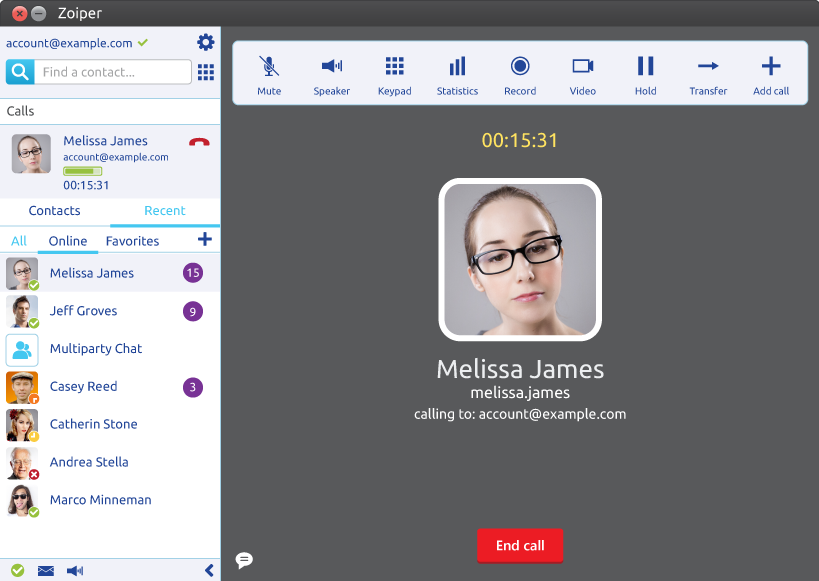Image resolution: width=819 pixels, height=581 pixels.
Task: Add another call to the conversation
Action: tap(771, 74)
